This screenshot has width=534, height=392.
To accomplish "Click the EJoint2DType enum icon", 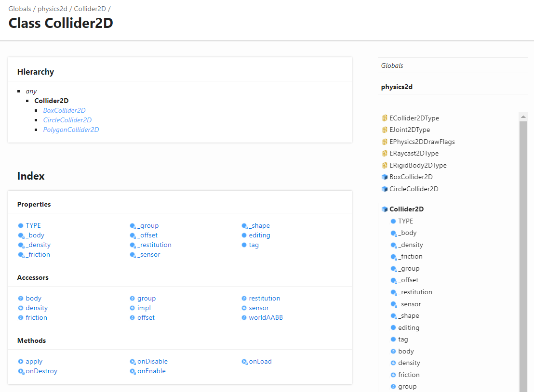I will tap(385, 130).
